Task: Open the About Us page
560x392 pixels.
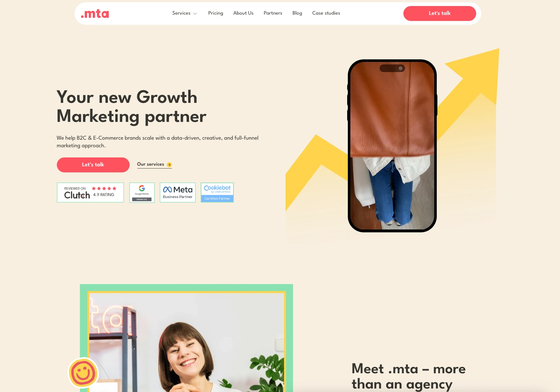Action: (x=243, y=13)
